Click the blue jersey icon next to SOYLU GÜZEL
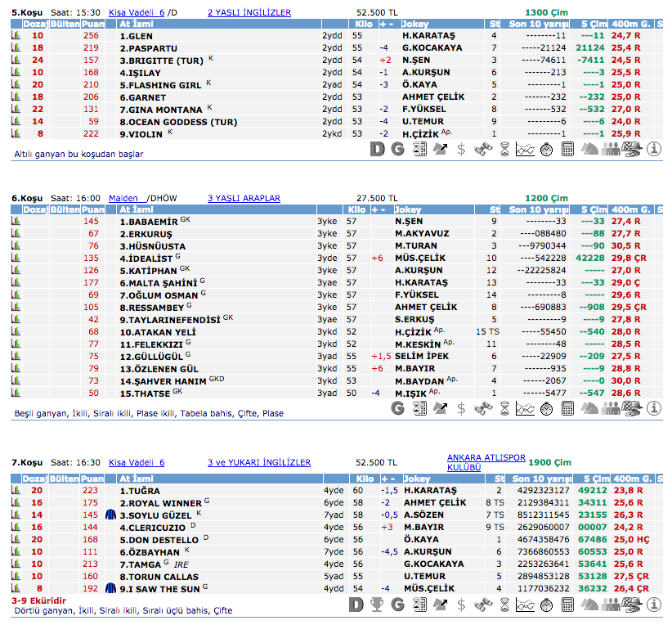Viewport: 672px width, 625px height. [x=111, y=515]
